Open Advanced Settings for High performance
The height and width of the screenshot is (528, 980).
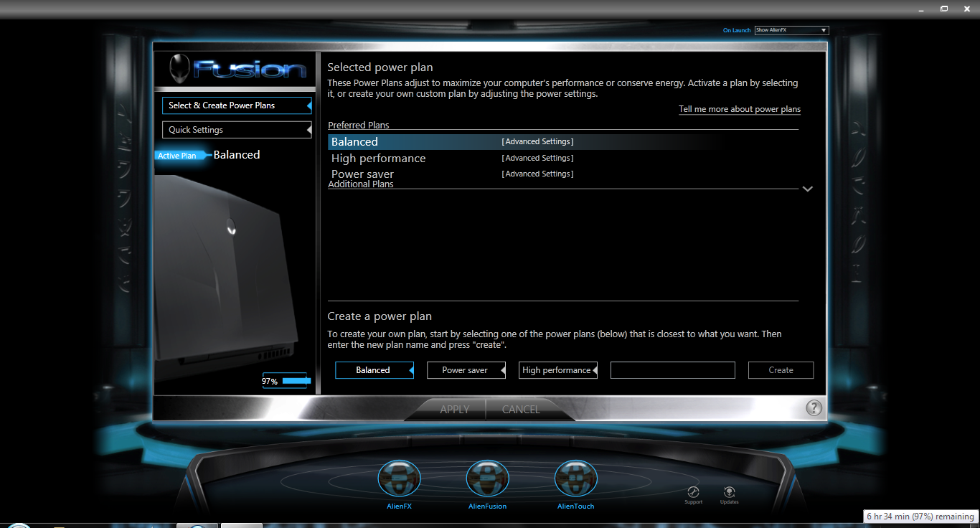537,158
